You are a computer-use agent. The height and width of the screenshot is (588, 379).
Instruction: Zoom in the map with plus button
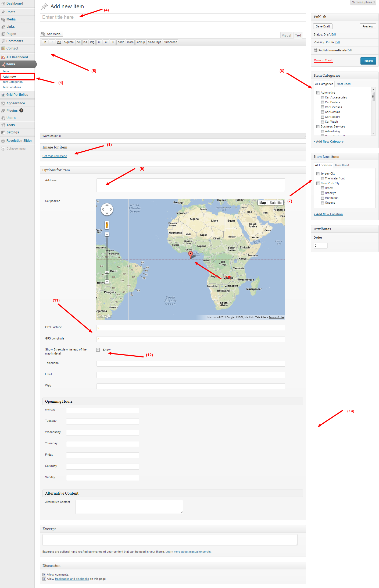(x=107, y=234)
